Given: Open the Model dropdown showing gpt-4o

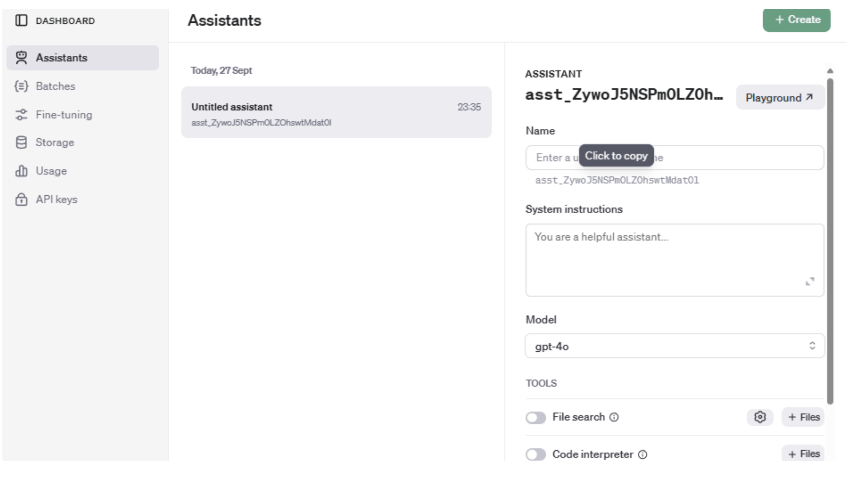Looking at the screenshot, I should [x=674, y=346].
